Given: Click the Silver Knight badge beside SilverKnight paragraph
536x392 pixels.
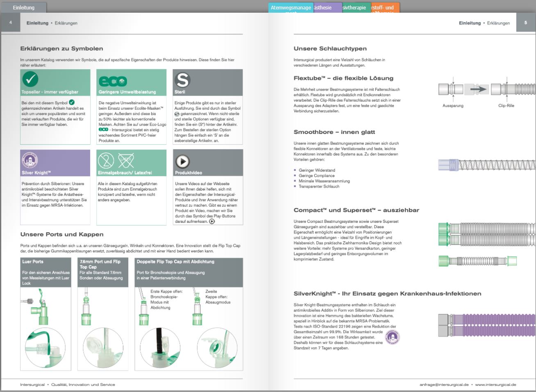Looking at the screenshot, I should 393,338.
